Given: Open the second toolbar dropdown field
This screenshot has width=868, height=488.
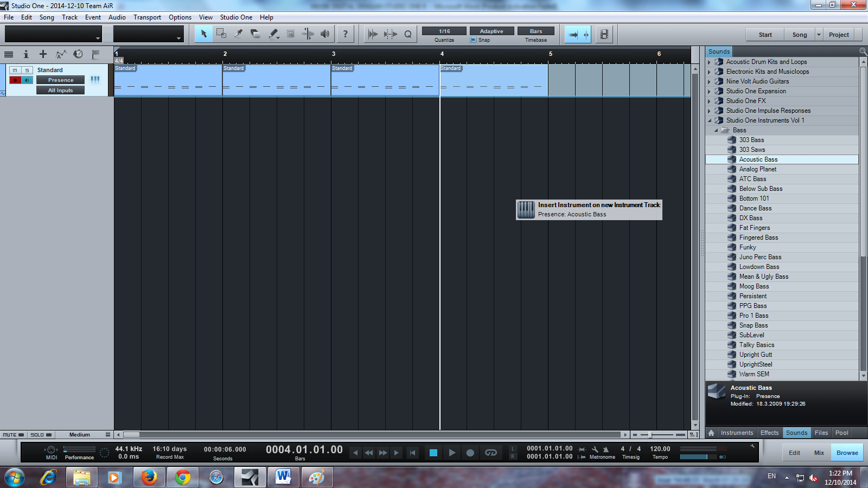Looking at the screenshot, I should (148, 34).
